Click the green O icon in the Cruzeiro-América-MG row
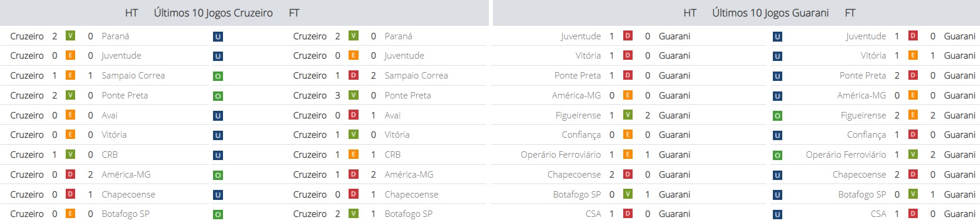 tap(218, 175)
